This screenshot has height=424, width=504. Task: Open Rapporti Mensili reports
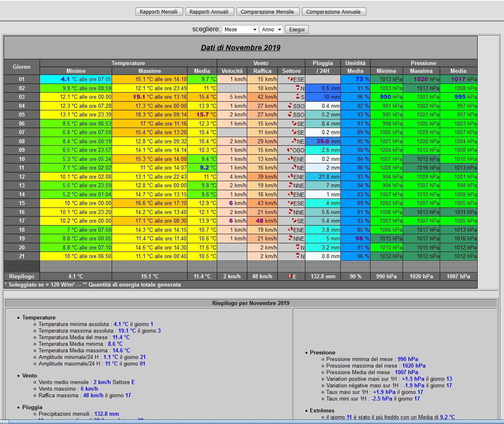click(x=159, y=12)
